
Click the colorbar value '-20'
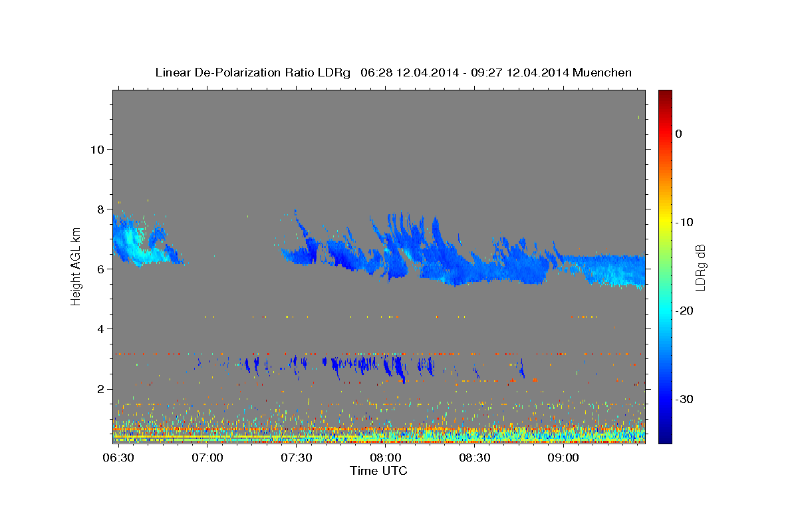pyautogui.click(x=684, y=311)
